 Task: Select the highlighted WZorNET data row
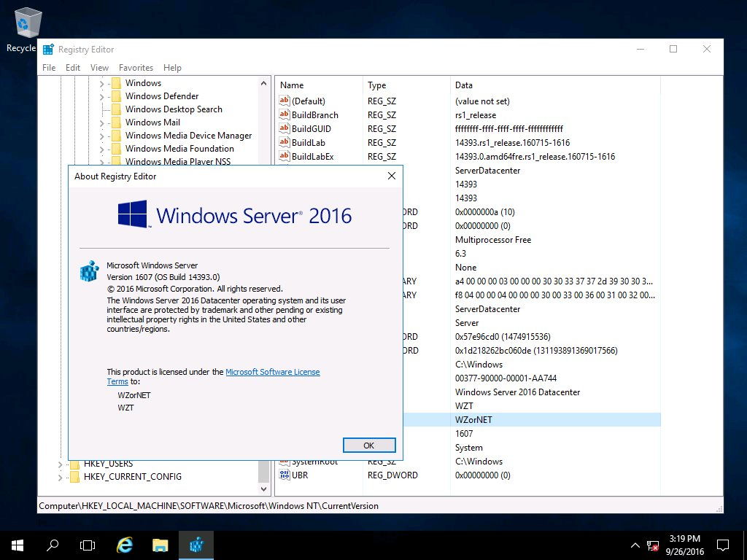coord(532,419)
